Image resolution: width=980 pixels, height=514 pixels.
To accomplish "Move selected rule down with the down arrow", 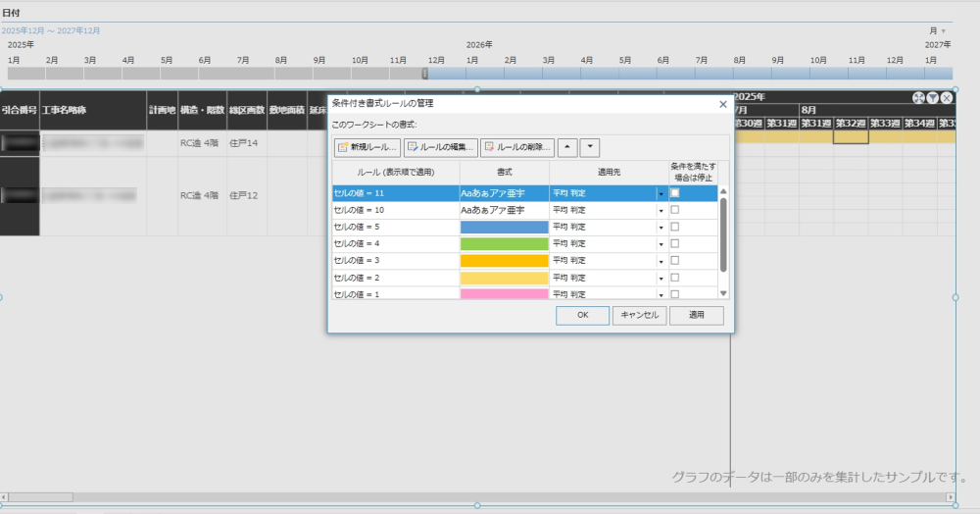I will coord(590,147).
